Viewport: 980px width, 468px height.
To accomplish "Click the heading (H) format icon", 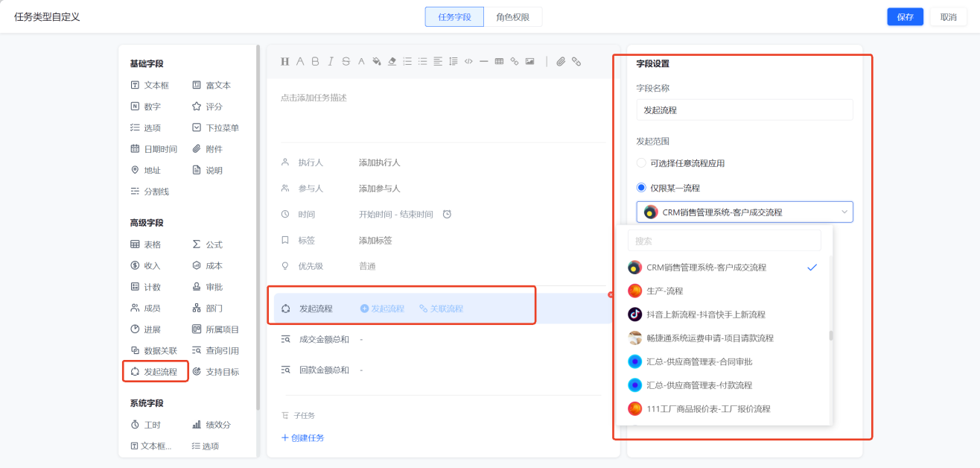I will (x=284, y=62).
